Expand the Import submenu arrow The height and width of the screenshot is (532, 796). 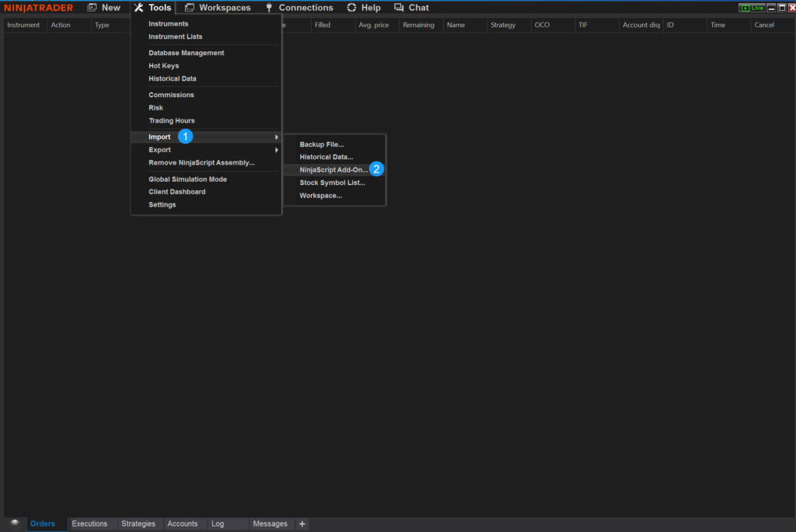tap(276, 137)
